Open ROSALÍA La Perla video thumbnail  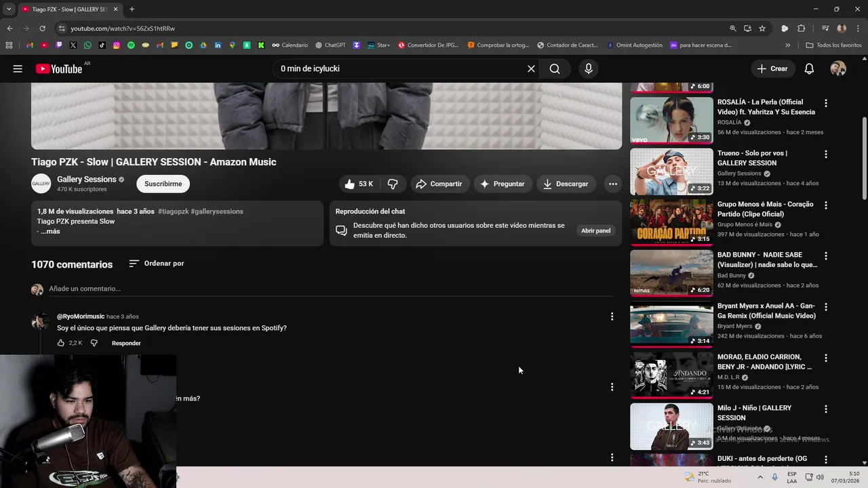[671, 120]
